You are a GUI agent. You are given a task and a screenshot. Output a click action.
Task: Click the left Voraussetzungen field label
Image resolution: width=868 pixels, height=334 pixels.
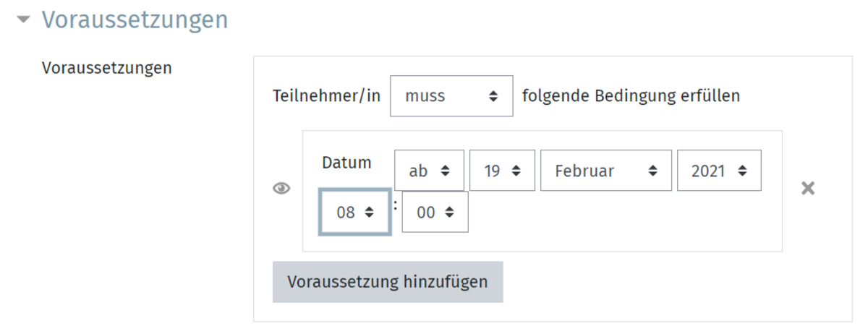(x=107, y=68)
